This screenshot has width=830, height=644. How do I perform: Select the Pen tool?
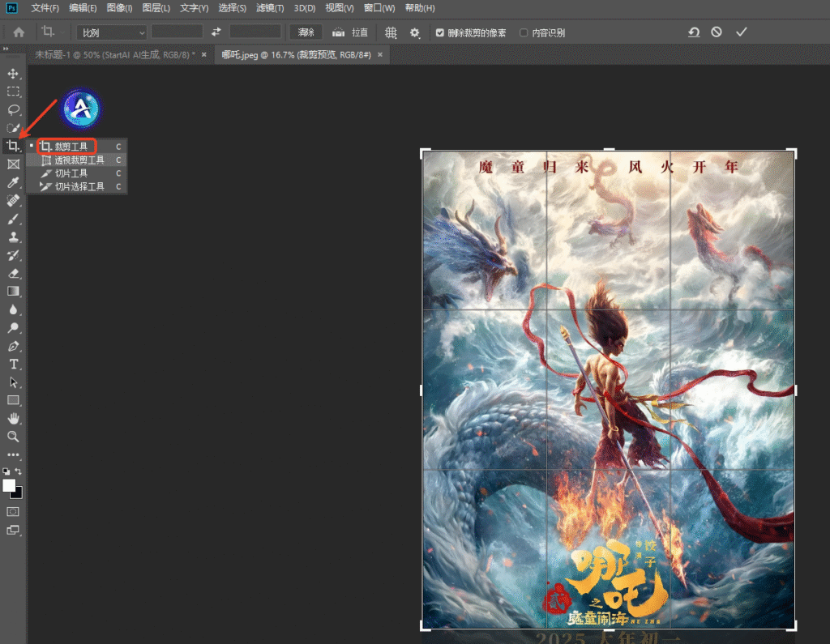[13, 346]
